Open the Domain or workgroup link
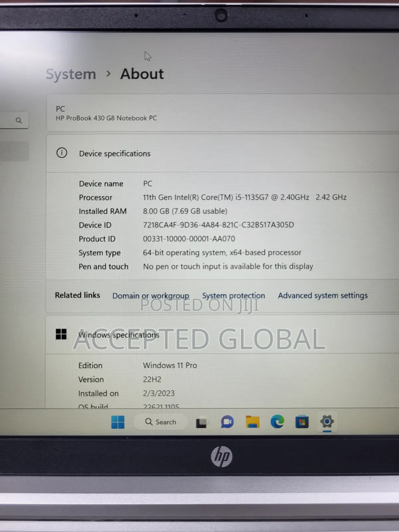 click(151, 296)
